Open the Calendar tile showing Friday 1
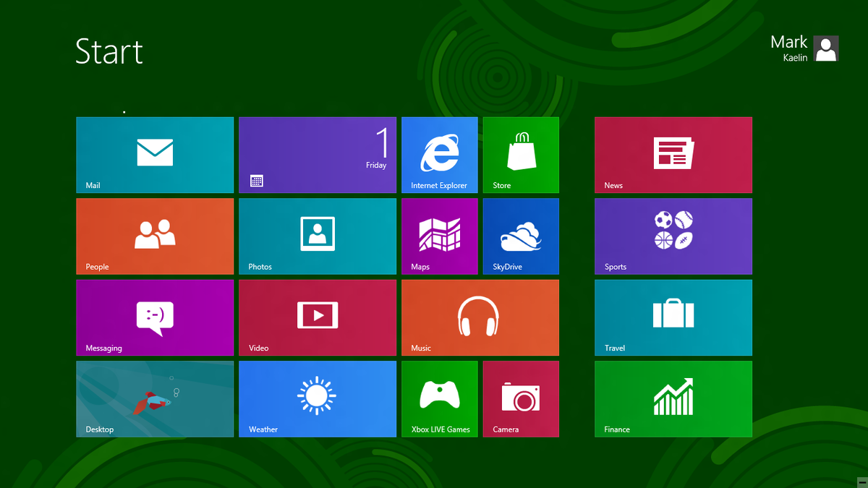868x488 pixels. pos(318,155)
